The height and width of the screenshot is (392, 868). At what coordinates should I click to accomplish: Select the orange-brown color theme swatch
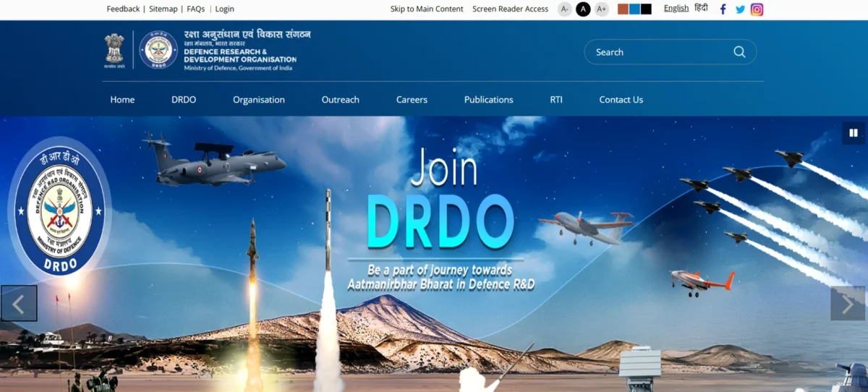623,9
